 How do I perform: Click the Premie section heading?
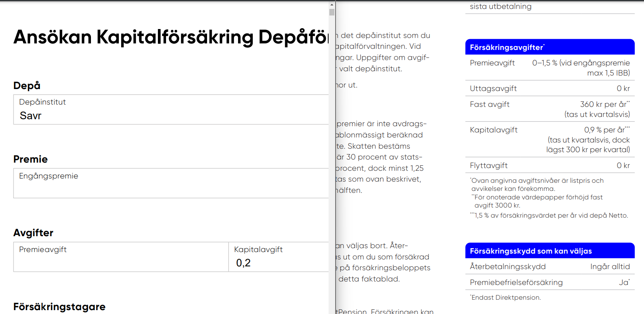[x=31, y=159]
